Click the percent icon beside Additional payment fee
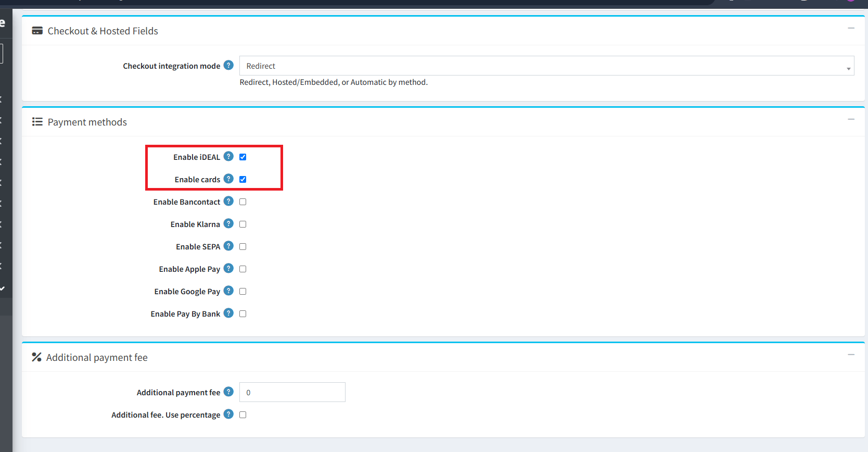 (x=36, y=357)
